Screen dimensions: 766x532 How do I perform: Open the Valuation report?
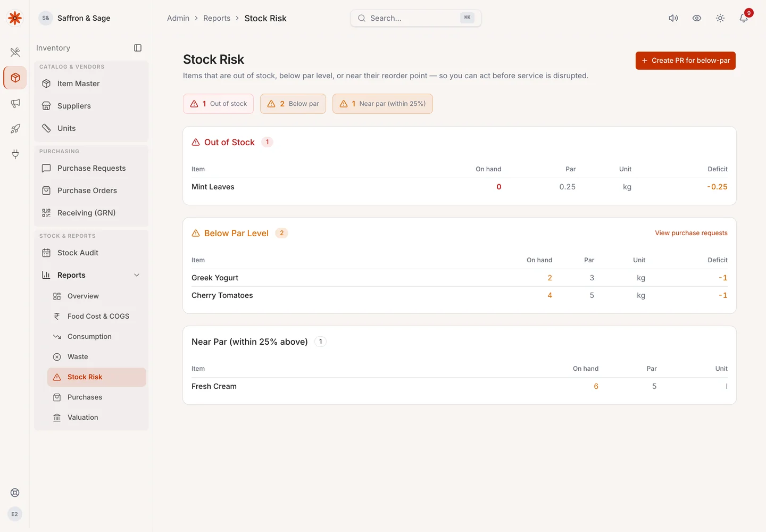point(97,418)
